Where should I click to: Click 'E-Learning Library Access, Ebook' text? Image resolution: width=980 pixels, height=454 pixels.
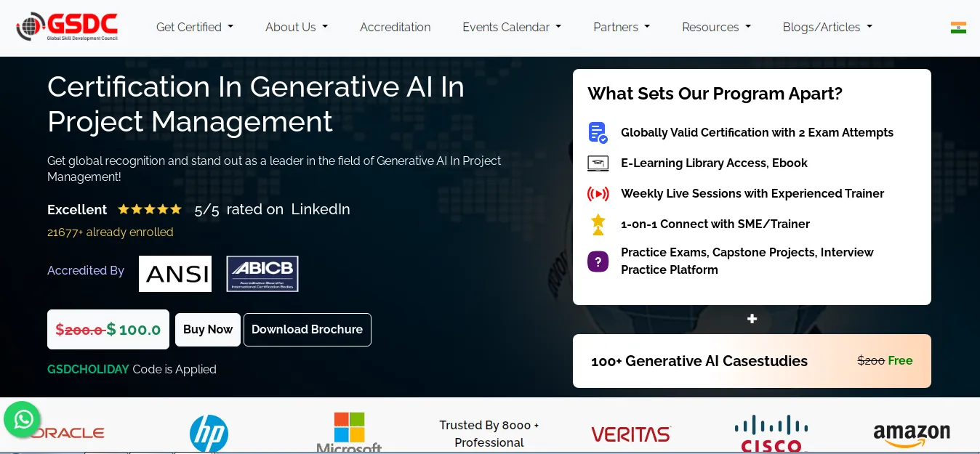[x=714, y=163]
